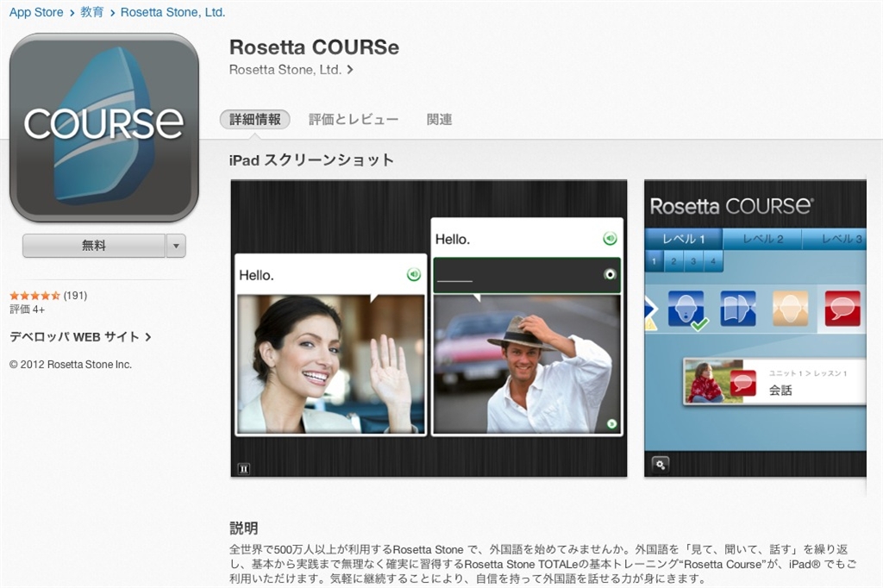
Task: Select unit number 1 box
Action: pyautogui.click(x=654, y=261)
